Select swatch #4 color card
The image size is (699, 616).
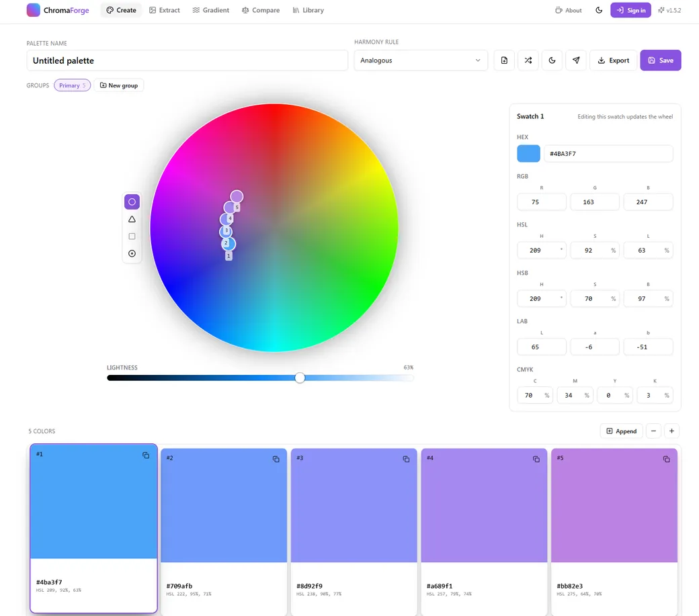click(484, 532)
